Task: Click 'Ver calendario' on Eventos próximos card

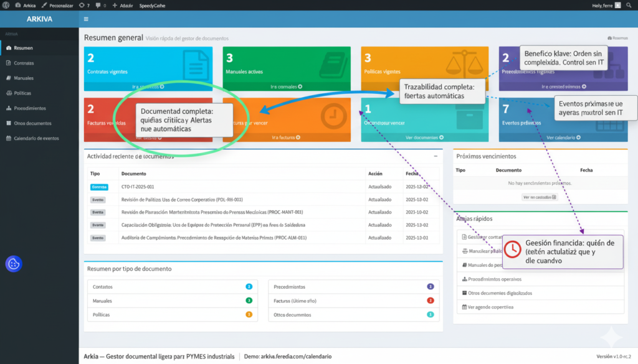Action: (563, 138)
